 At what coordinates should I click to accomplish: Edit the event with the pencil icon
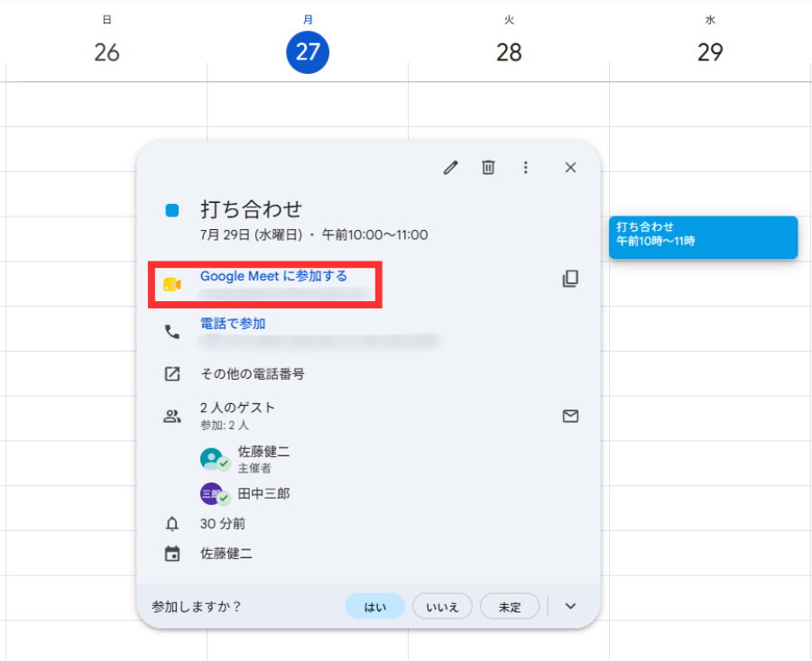(x=450, y=168)
